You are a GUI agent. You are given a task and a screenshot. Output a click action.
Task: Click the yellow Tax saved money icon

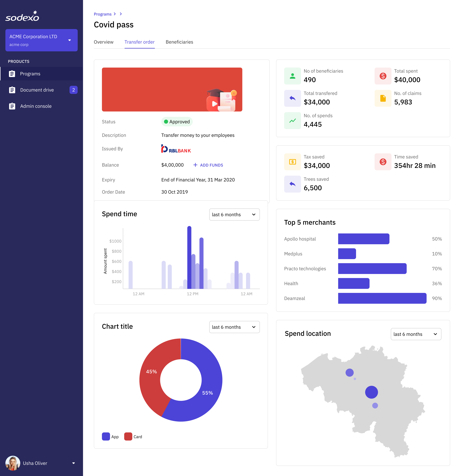pyautogui.click(x=292, y=162)
